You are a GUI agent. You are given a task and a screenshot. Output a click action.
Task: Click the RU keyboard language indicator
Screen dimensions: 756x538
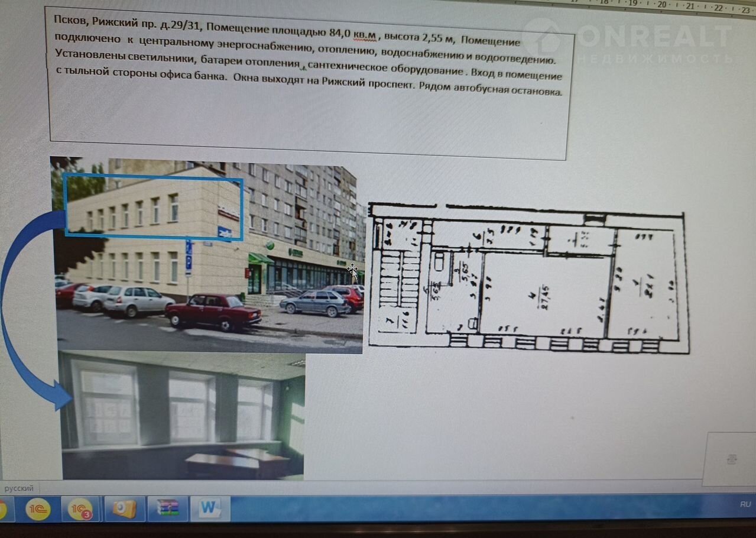tap(745, 504)
